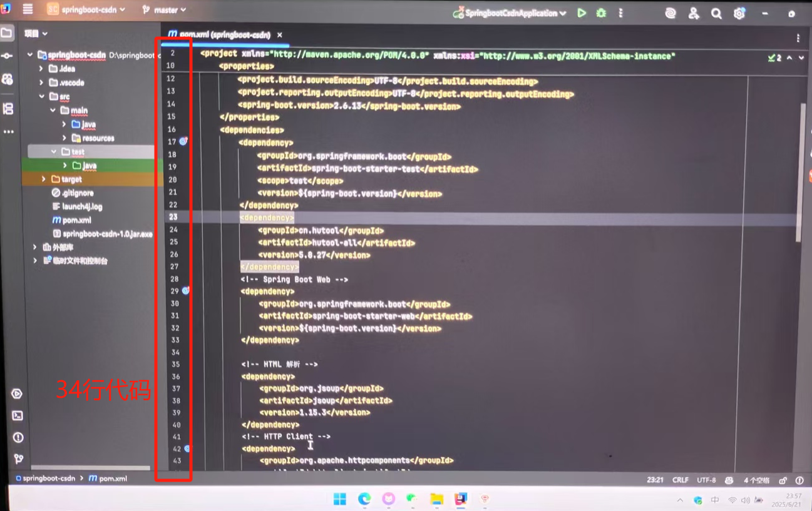Jump to next highlighted problem arrow
This screenshot has height=511, width=812.
pyautogui.click(x=801, y=58)
